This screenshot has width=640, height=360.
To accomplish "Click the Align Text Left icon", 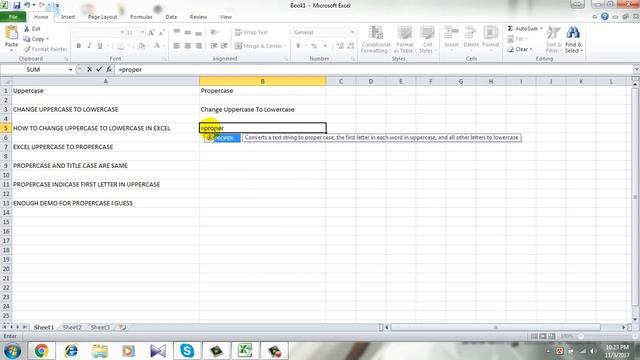I will pos(177,46).
